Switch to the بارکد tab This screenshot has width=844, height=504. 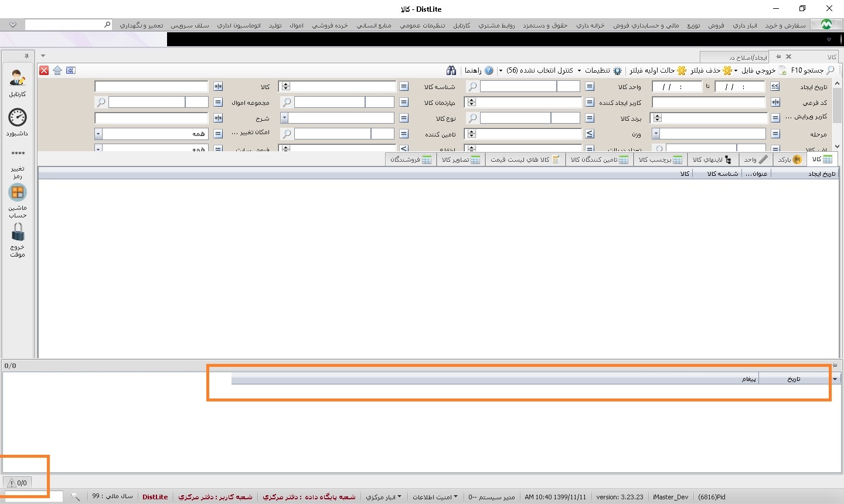(789, 159)
